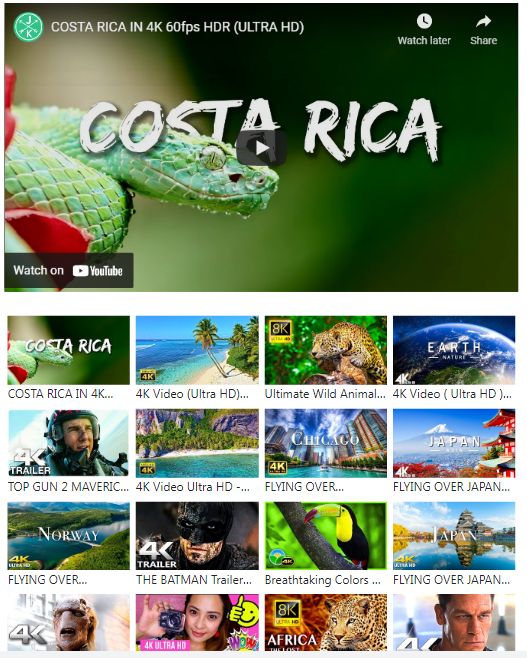Click the Share arrow icon
The height and width of the screenshot is (658, 527).
483,21
